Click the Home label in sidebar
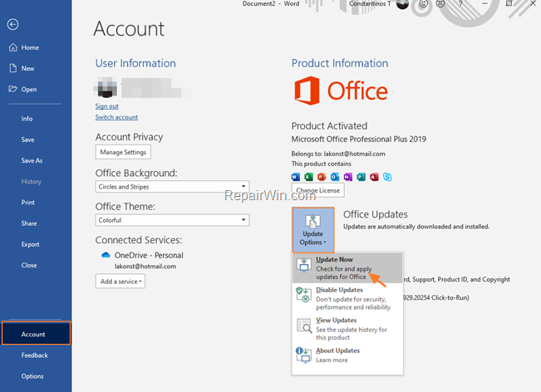Screen dimensions: 541x392 (x=30, y=47)
